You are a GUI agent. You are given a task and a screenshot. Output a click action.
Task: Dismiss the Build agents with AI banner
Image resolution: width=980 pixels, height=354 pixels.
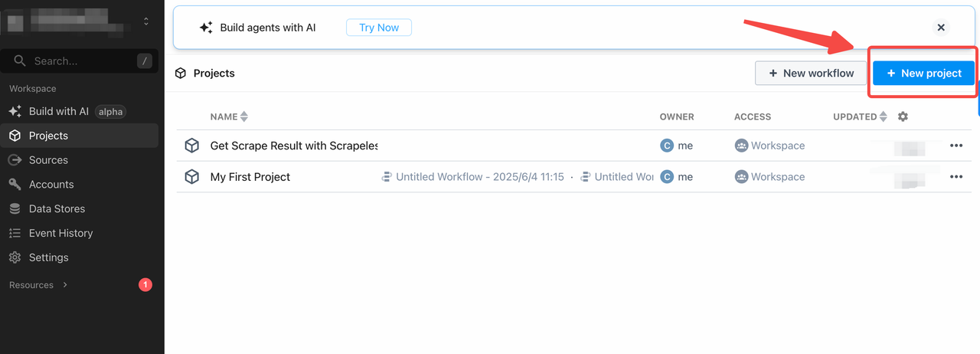click(x=941, y=28)
